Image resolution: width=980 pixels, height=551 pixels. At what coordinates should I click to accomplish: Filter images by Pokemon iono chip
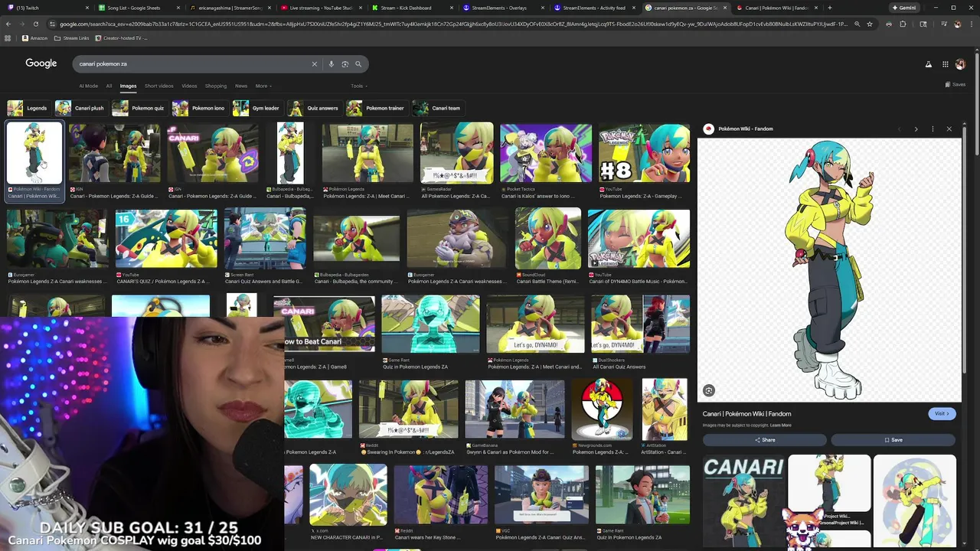(x=200, y=108)
